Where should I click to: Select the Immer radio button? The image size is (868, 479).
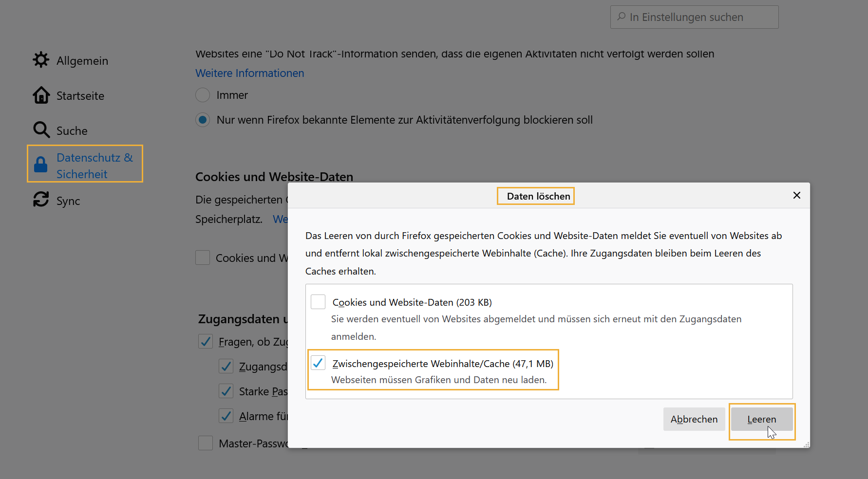pos(202,95)
